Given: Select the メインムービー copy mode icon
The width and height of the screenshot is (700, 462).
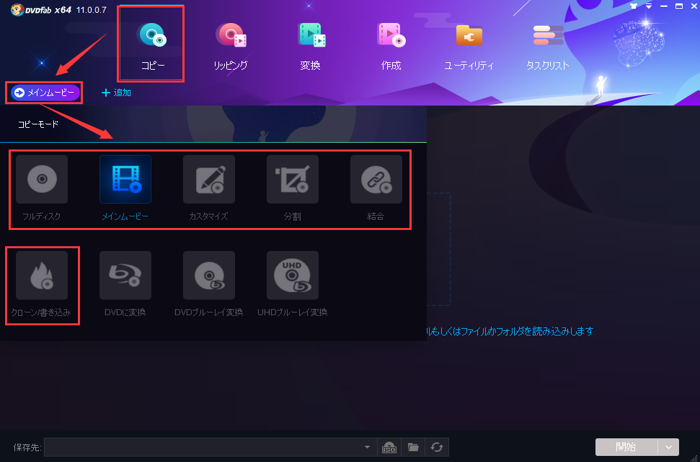Looking at the screenshot, I should click(125, 181).
